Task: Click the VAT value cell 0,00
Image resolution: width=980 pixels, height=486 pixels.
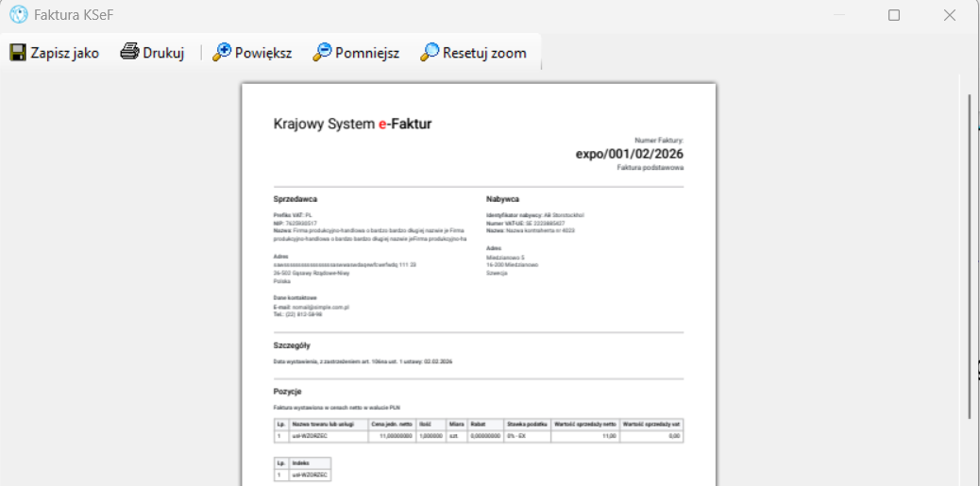Action: coord(651,436)
